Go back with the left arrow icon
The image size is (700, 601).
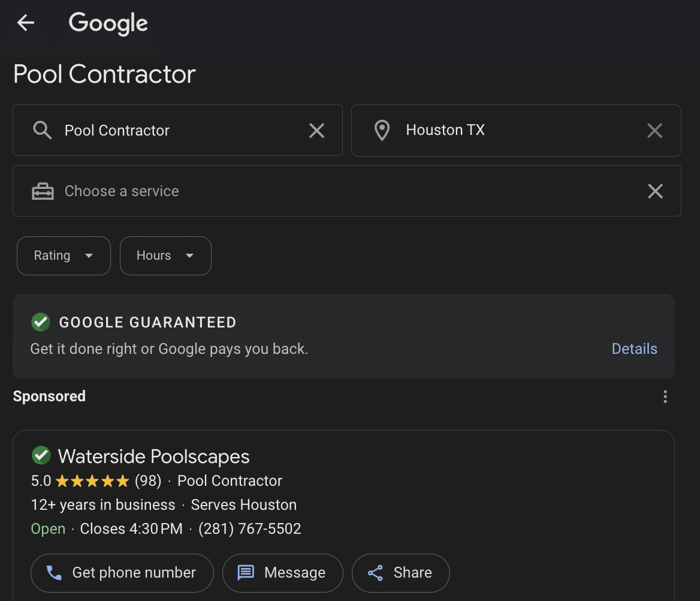pos(25,23)
